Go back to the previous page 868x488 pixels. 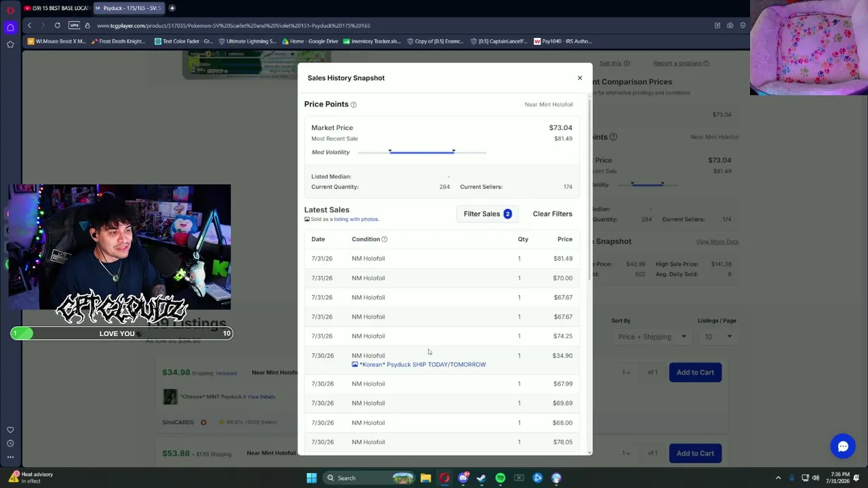coord(29,26)
